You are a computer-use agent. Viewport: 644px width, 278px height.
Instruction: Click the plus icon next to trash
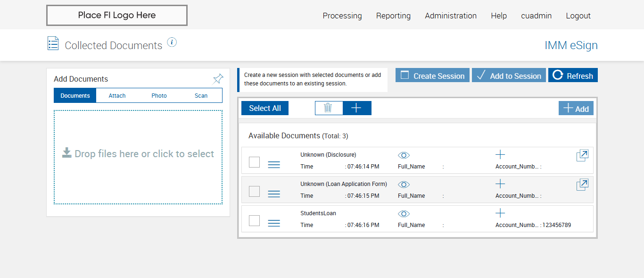coord(356,108)
